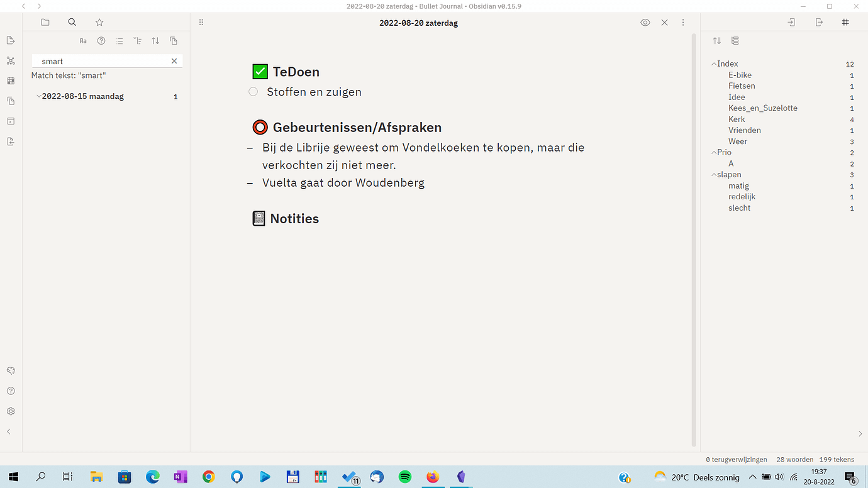The height and width of the screenshot is (488, 868).
Task: Show nested tags in the tags panel
Action: (x=735, y=40)
